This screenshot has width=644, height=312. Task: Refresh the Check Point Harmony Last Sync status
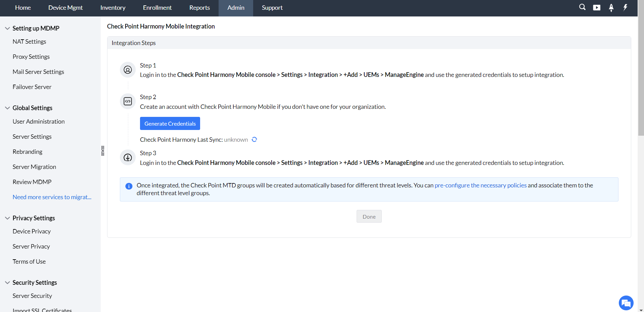point(254,139)
